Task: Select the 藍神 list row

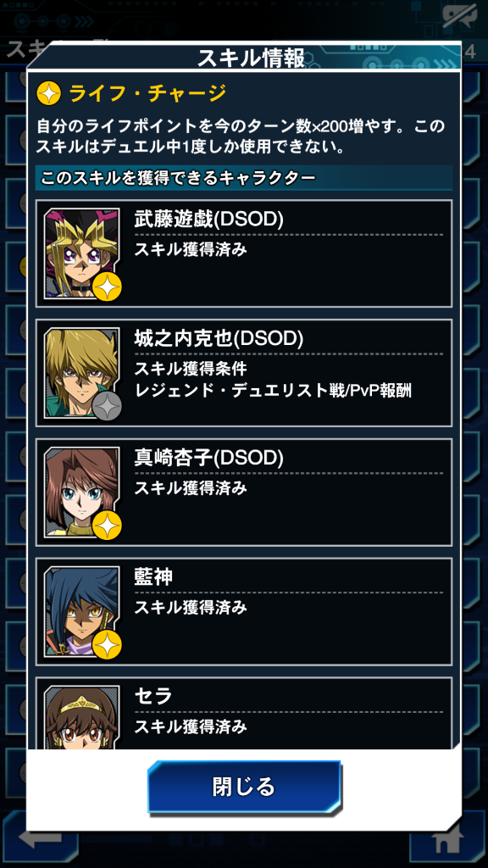Action: coord(244,612)
